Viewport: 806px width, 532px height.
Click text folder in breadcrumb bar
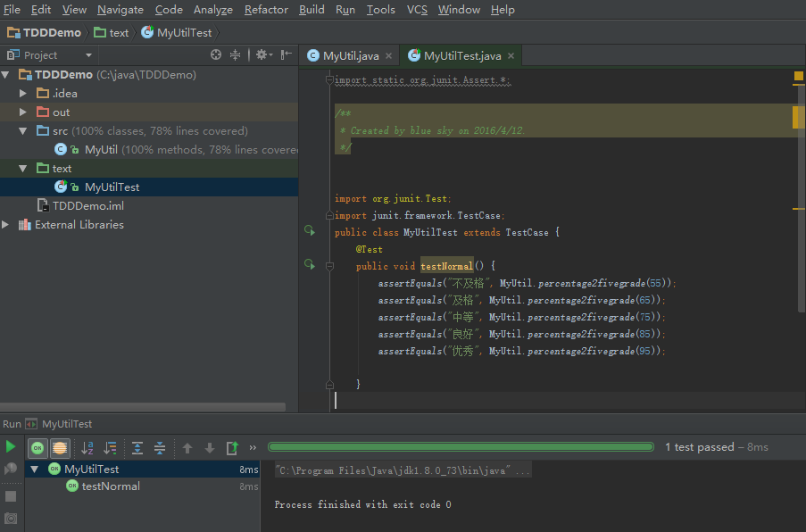112,32
